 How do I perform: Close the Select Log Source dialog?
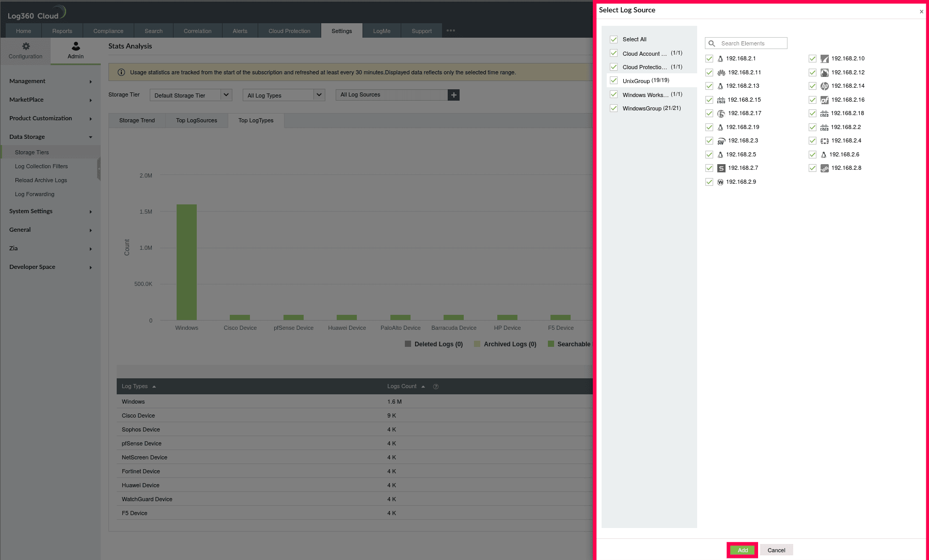921,11
